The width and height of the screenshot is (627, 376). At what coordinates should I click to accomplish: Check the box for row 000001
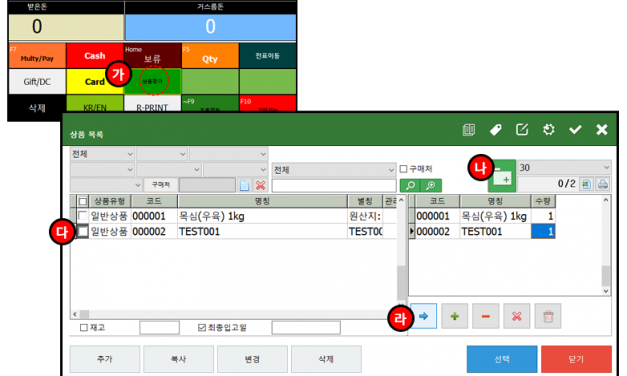click(x=83, y=216)
